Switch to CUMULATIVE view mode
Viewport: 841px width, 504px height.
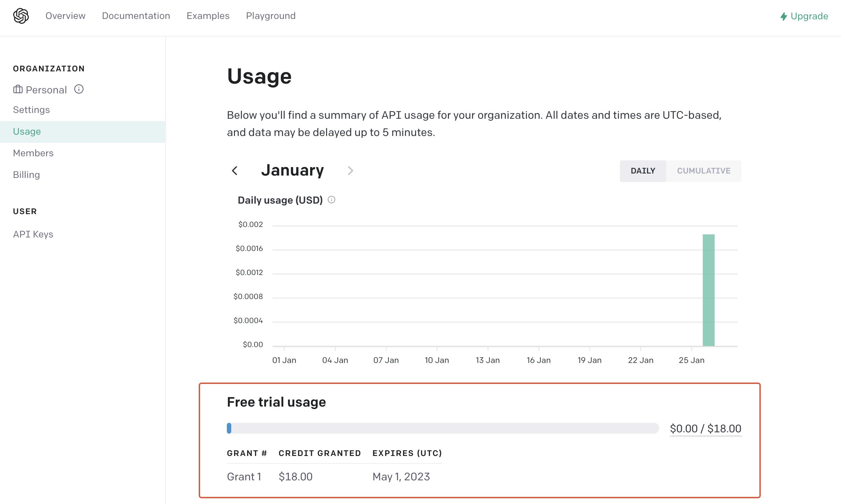tap(704, 171)
